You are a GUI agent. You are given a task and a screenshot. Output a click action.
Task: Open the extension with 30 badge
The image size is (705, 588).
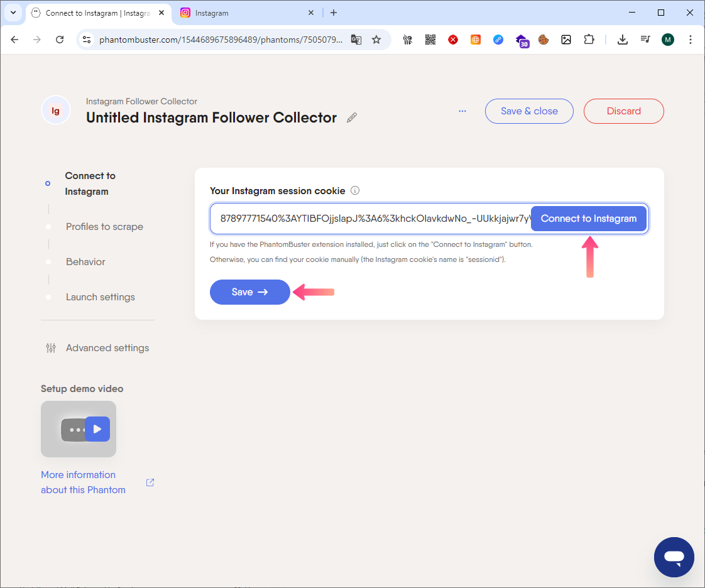coord(522,40)
